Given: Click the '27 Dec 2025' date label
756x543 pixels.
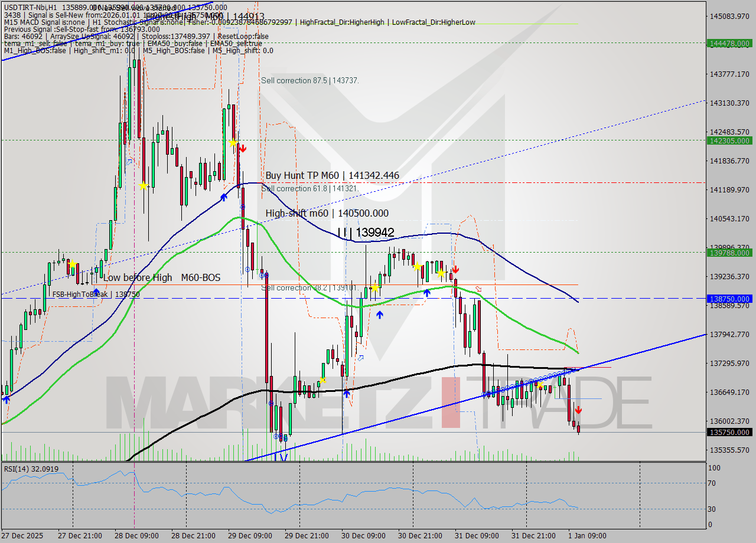Looking at the screenshot, I should tap(21, 536).
